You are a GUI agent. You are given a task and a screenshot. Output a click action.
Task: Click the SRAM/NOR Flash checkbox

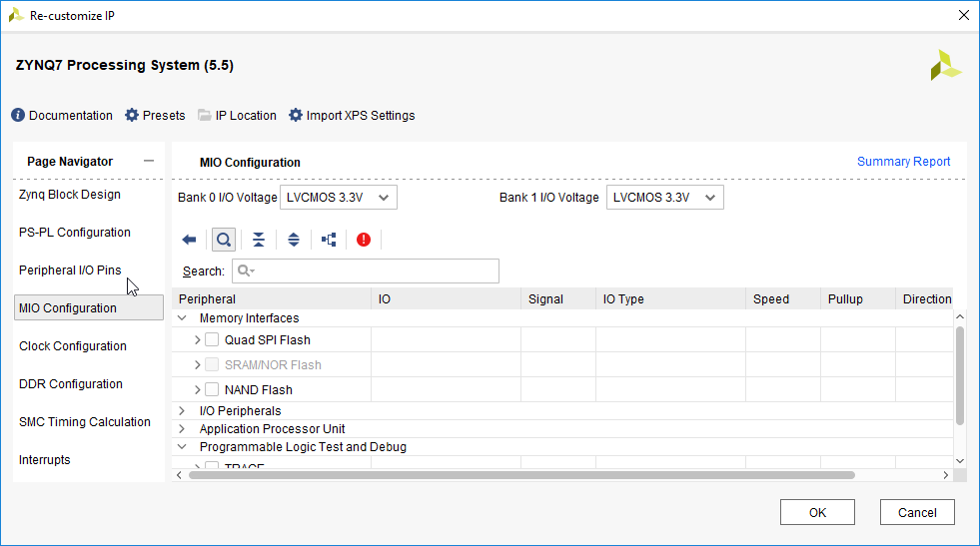click(x=212, y=365)
